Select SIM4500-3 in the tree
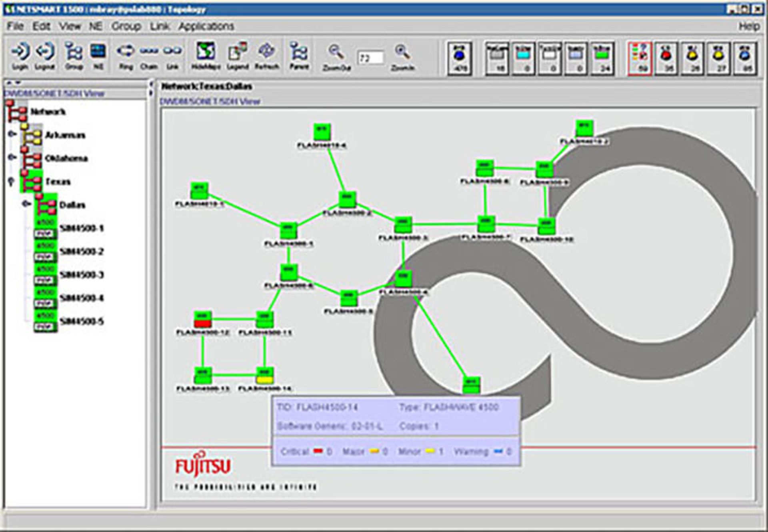Image resolution: width=768 pixels, height=532 pixels. point(82,274)
